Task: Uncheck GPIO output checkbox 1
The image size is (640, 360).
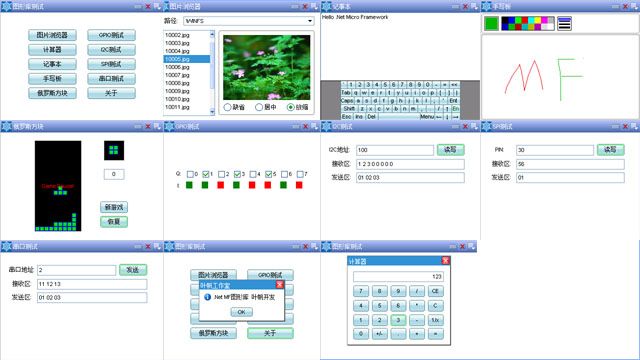Action: (x=206, y=174)
